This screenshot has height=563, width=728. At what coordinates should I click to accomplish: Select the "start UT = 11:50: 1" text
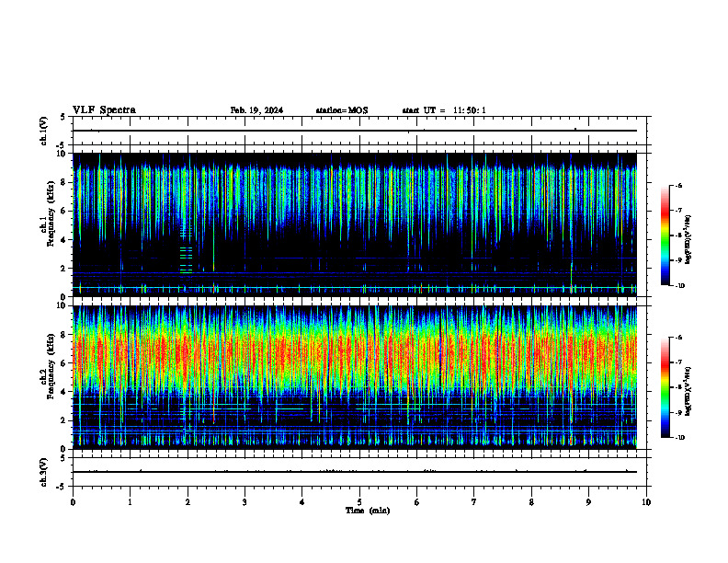444,110
